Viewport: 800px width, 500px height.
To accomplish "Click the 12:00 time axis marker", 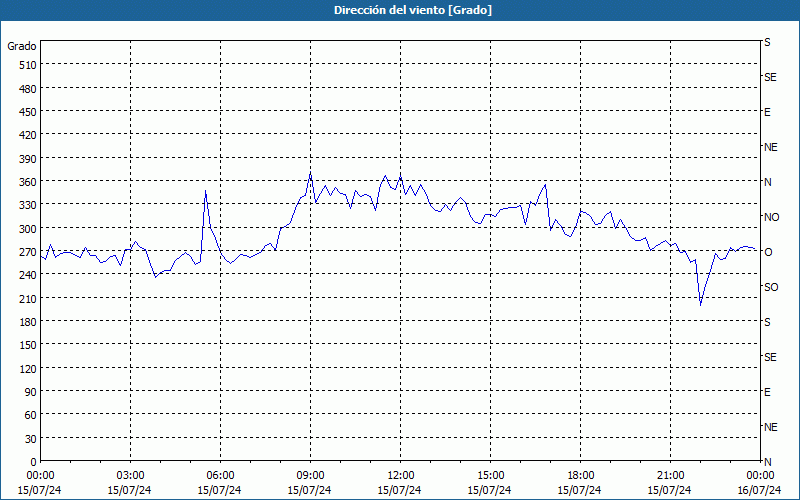I will pyautogui.click(x=401, y=475).
